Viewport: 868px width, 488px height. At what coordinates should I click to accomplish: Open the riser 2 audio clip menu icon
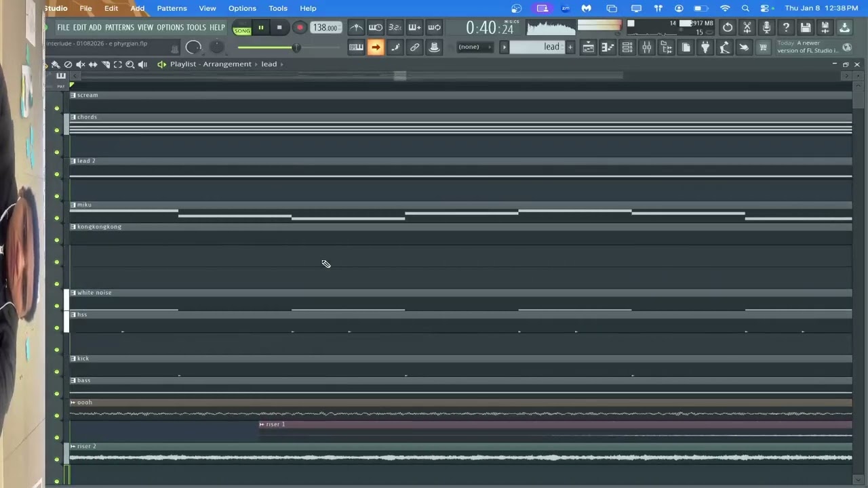pos(73,447)
